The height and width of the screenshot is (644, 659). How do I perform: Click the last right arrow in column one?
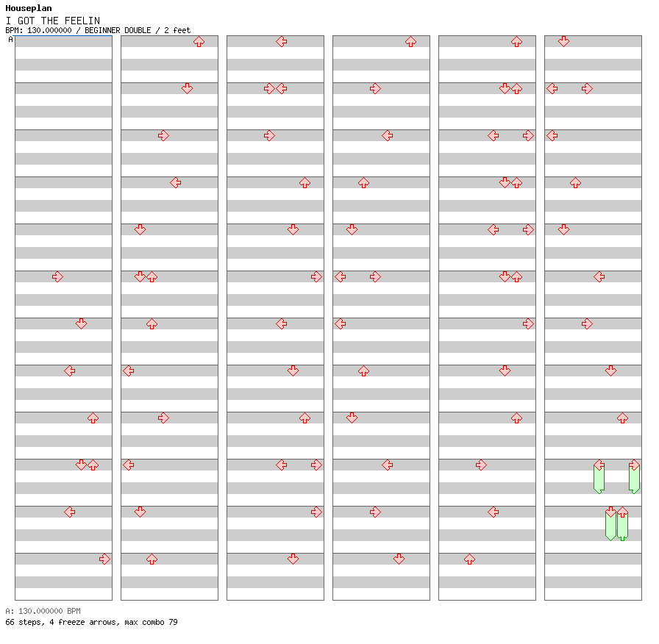(104, 559)
